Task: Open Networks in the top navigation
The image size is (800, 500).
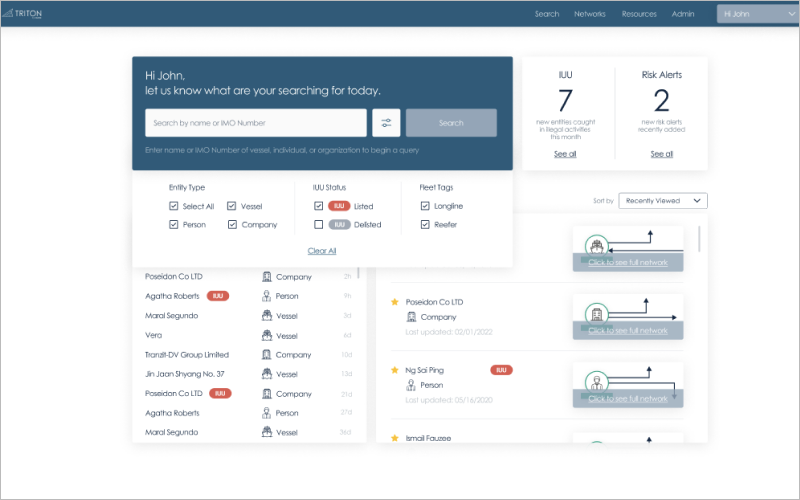Action: point(589,14)
